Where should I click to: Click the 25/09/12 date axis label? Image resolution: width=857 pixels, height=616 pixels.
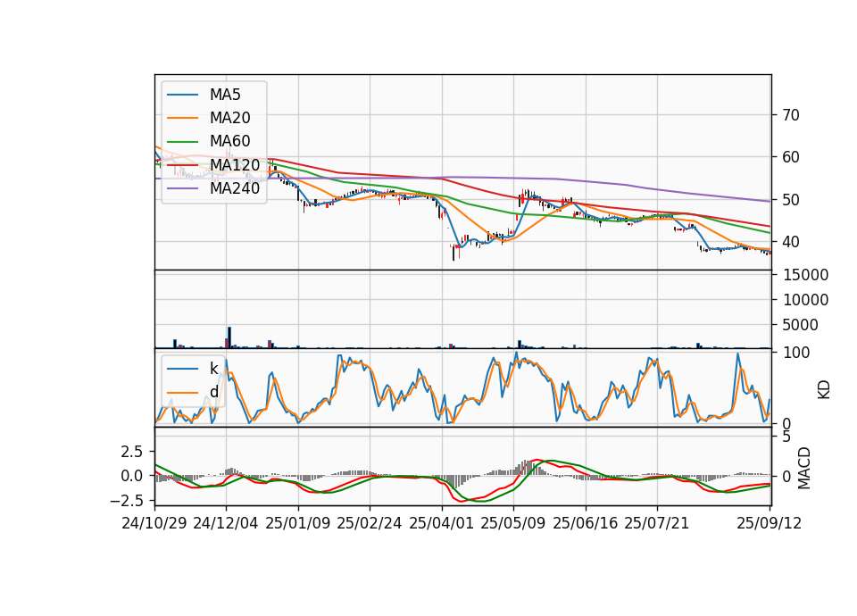pos(770,523)
